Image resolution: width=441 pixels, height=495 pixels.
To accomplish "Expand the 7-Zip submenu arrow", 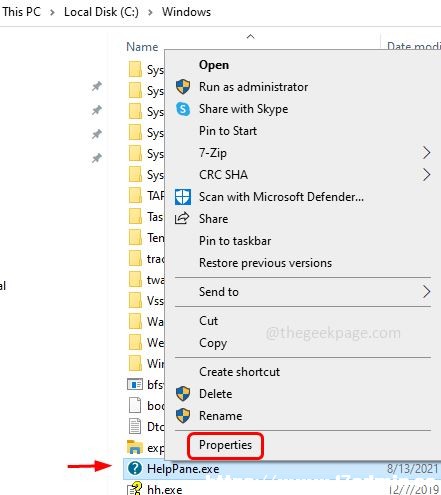I will point(426,153).
